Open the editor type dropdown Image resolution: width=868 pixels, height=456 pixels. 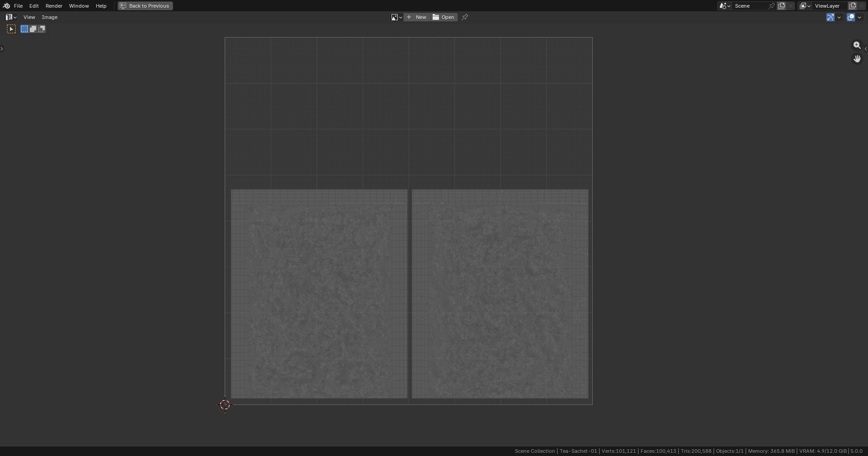tap(11, 17)
